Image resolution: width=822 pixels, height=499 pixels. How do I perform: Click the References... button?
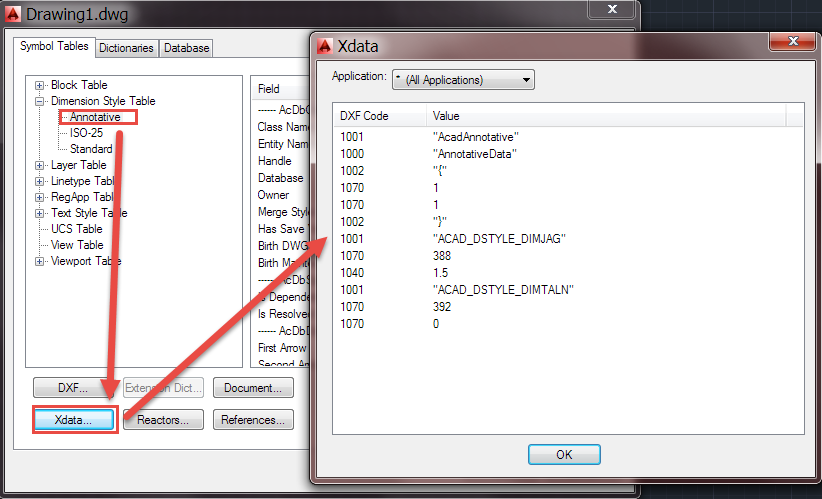[253, 420]
